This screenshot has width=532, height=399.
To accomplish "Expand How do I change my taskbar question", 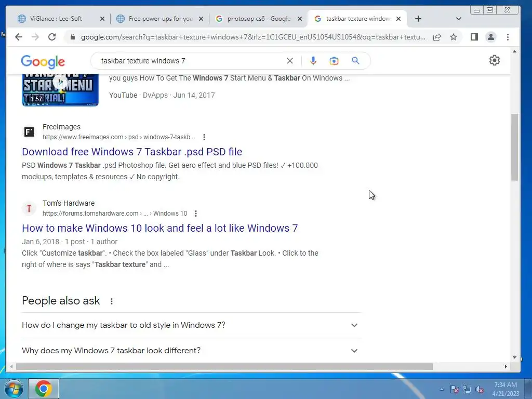I will point(191,325).
